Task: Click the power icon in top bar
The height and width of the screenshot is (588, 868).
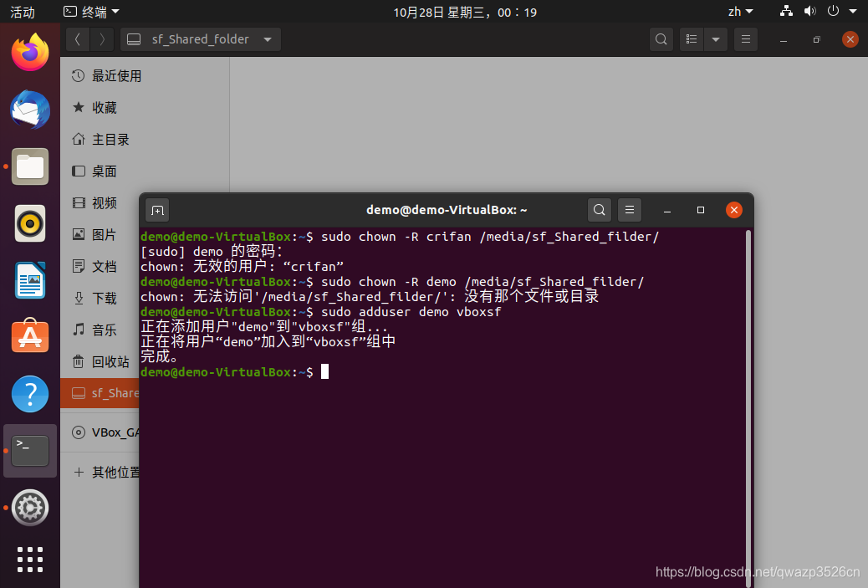Action: click(833, 12)
